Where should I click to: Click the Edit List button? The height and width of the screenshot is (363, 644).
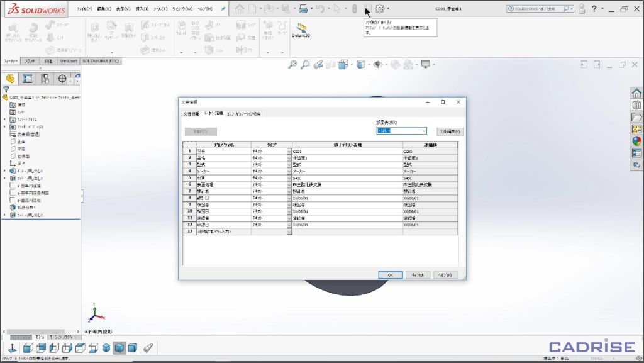pos(450,131)
